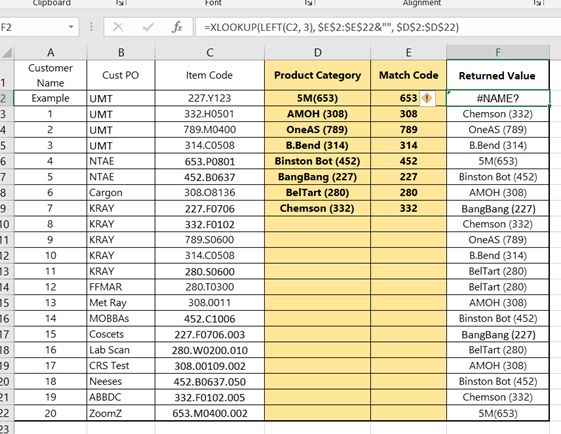This screenshot has height=434, width=561.
Task: Select item code 332.H0501
Action: (210, 114)
